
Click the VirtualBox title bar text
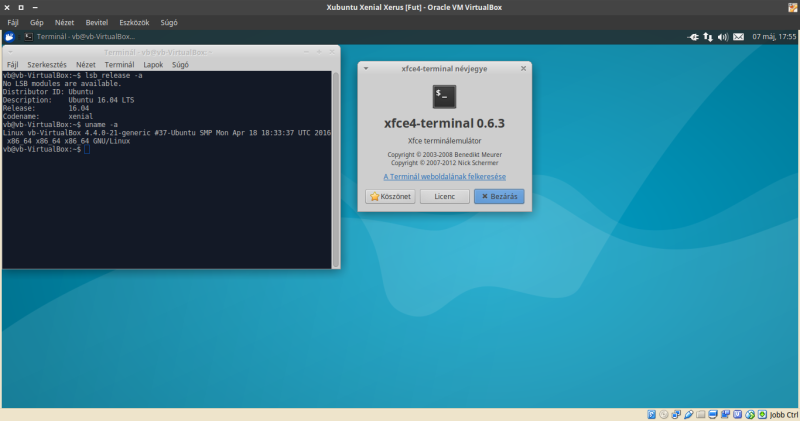click(x=414, y=7)
